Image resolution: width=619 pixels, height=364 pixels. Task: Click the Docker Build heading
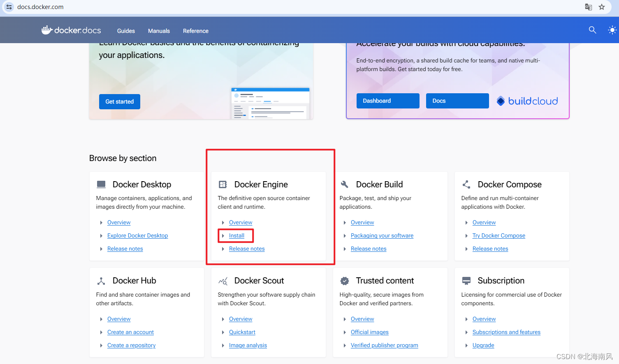(x=379, y=184)
